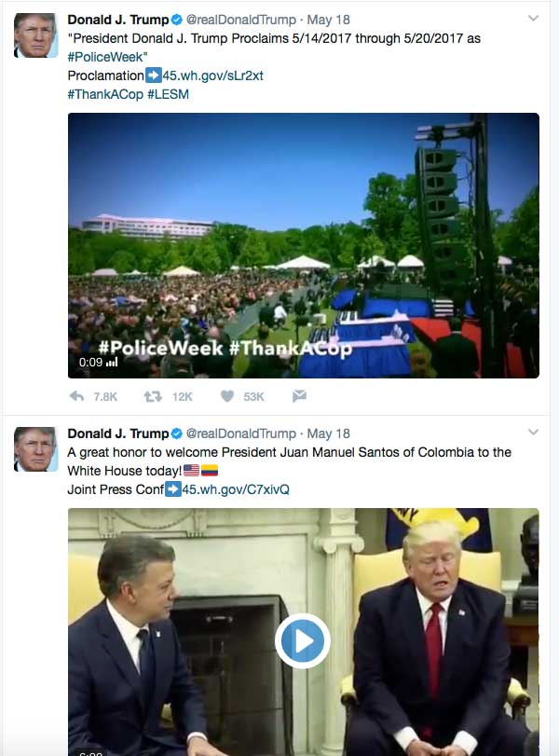Image resolution: width=559 pixels, height=756 pixels.
Task: Reply to the PoliceWeek tweet
Action: click(x=76, y=396)
